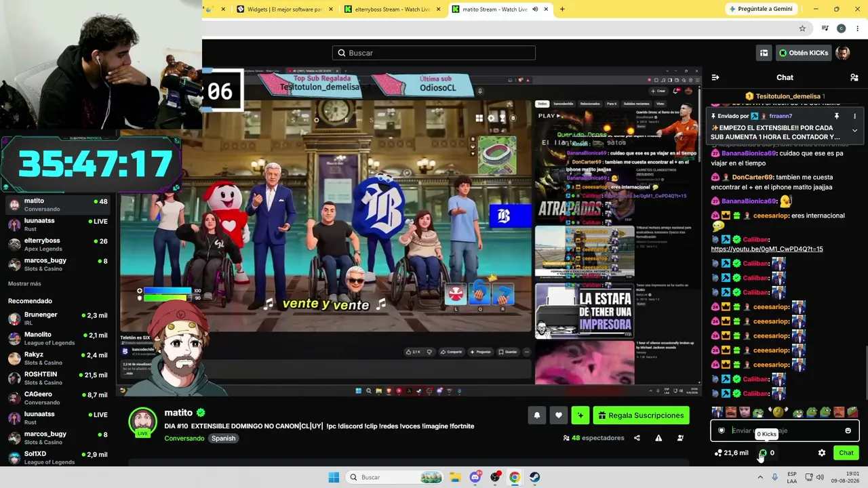
Task: Expand the pinned message chevron
Action: (x=854, y=130)
